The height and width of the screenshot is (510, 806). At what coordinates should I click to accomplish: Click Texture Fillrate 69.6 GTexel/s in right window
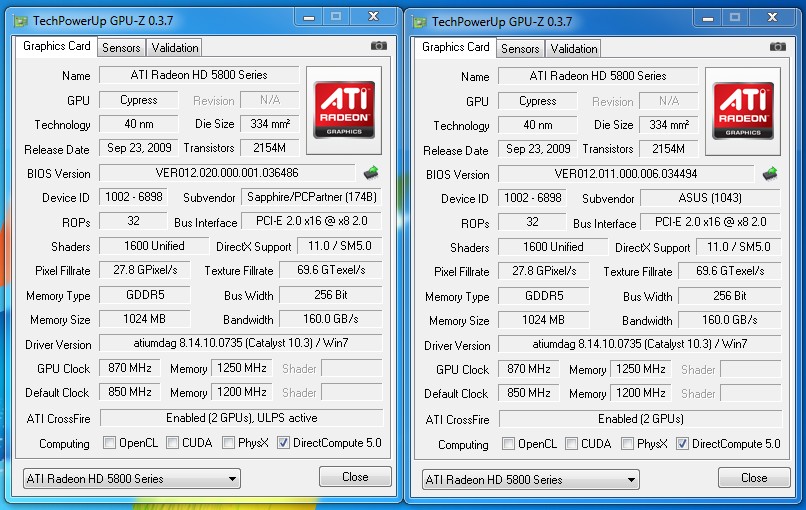[x=730, y=271]
